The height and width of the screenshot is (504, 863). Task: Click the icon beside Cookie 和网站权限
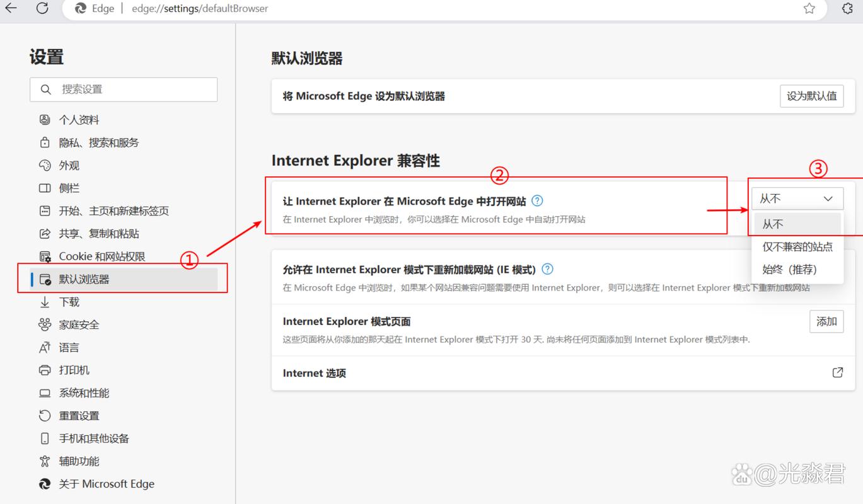coord(45,256)
